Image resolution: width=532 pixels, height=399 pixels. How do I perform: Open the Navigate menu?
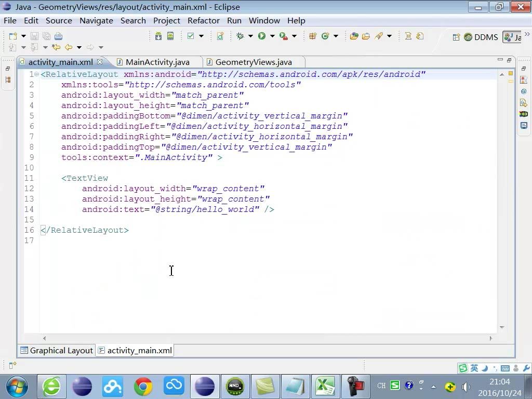[x=96, y=21]
